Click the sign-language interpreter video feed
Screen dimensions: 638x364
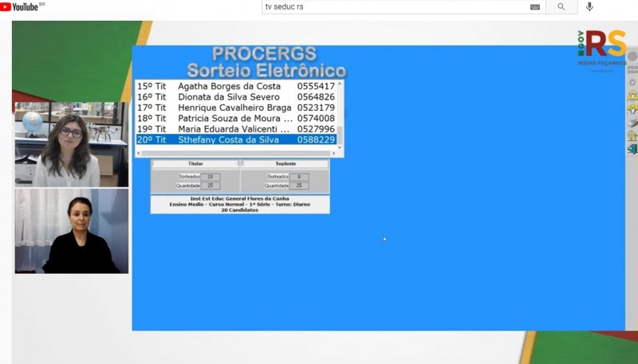point(72,231)
